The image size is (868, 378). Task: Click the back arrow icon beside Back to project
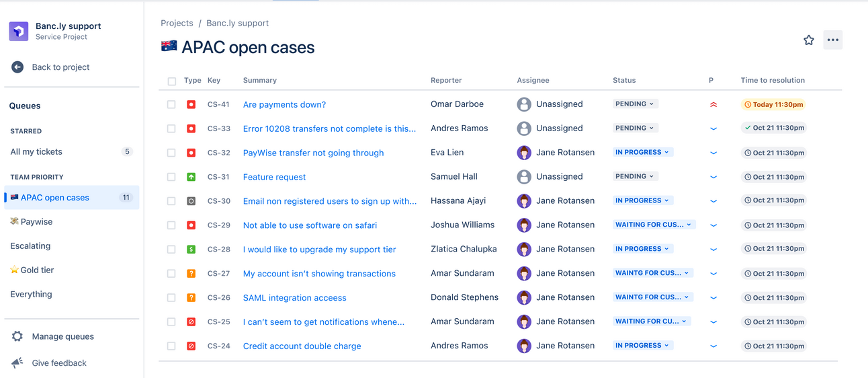pyautogui.click(x=17, y=67)
